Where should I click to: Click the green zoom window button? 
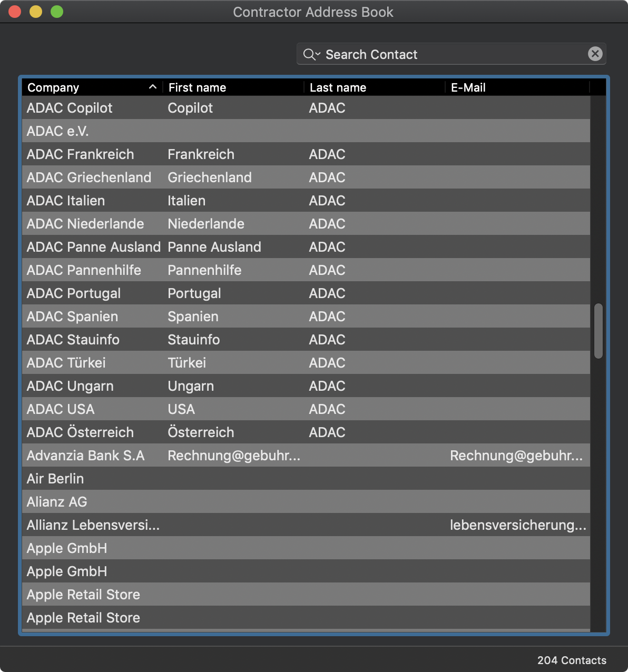(x=57, y=12)
